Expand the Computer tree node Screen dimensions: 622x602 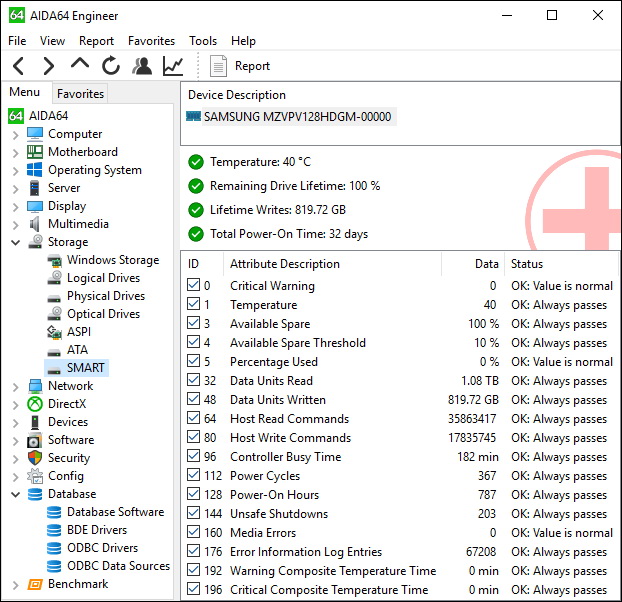15,135
